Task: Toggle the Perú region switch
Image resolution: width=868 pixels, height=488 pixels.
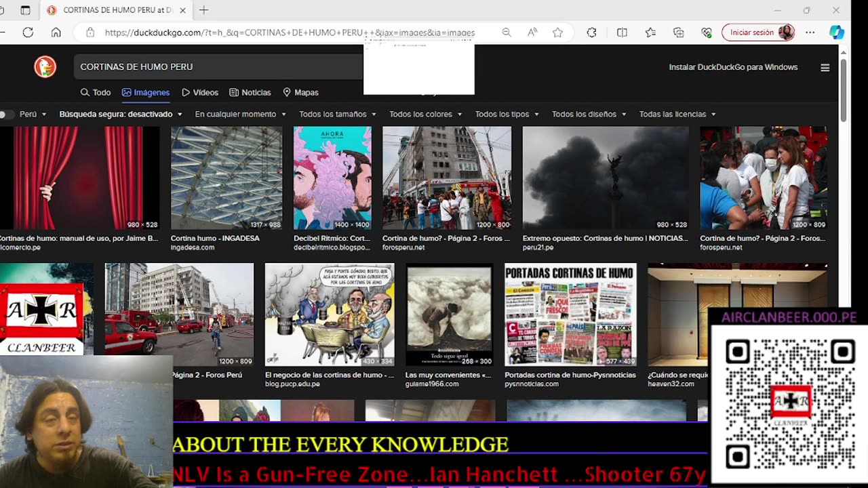Action: click(x=6, y=114)
